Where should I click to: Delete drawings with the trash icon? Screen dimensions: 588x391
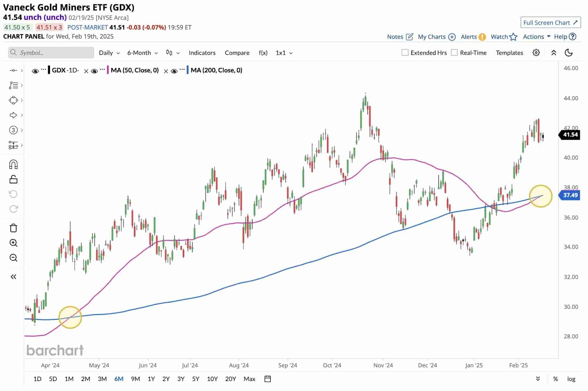(13, 228)
